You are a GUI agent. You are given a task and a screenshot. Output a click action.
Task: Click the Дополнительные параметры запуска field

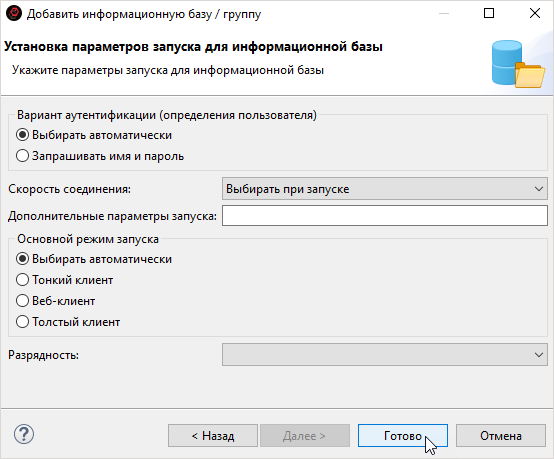[x=385, y=216]
